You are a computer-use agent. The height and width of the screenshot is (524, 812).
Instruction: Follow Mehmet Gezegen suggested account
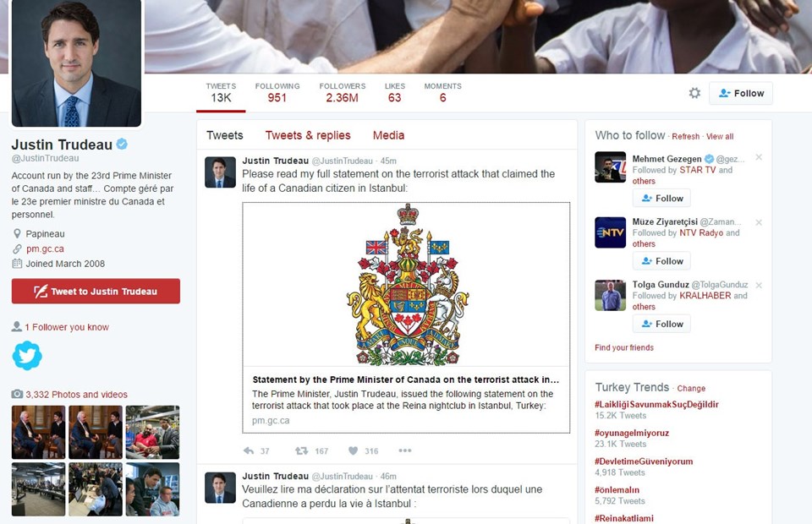pyautogui.click(x=661, y=198)
